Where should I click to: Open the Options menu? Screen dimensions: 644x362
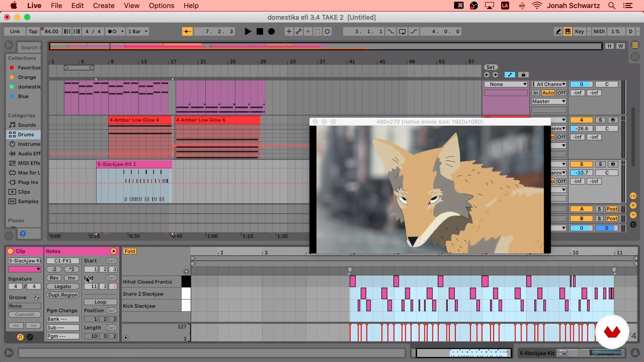[x=161, y=6]
